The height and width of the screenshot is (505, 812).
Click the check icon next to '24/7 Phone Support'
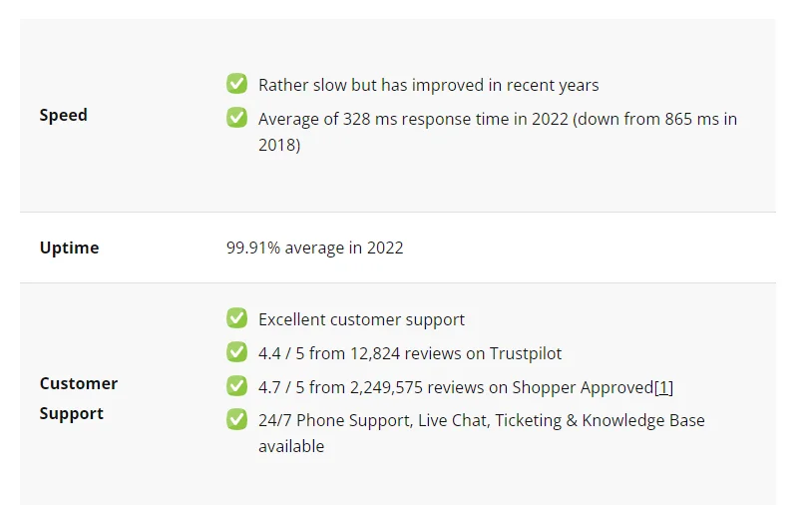pyautogui.click(x=236, y=419)
